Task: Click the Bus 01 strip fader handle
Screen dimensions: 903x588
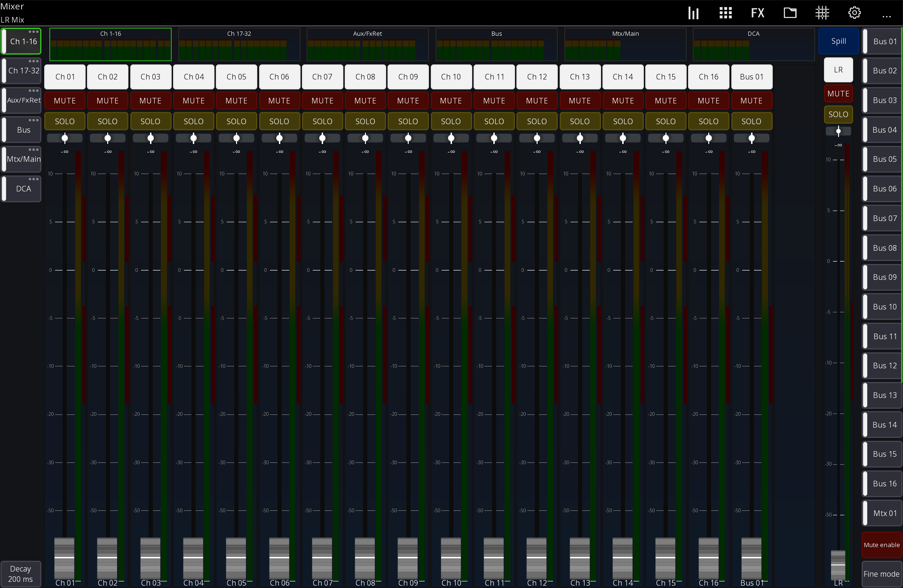Action: tap(752, 557)
